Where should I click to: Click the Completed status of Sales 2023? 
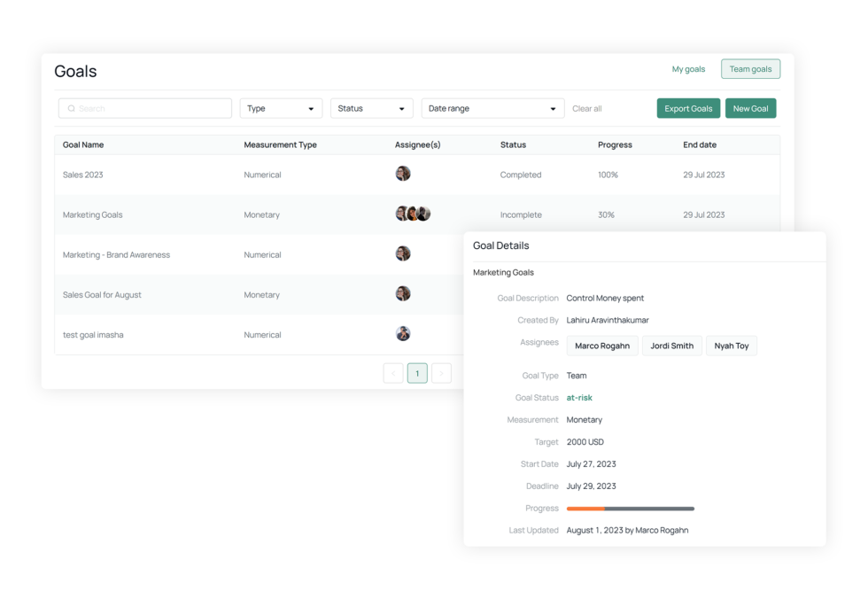tap(521, 175)
